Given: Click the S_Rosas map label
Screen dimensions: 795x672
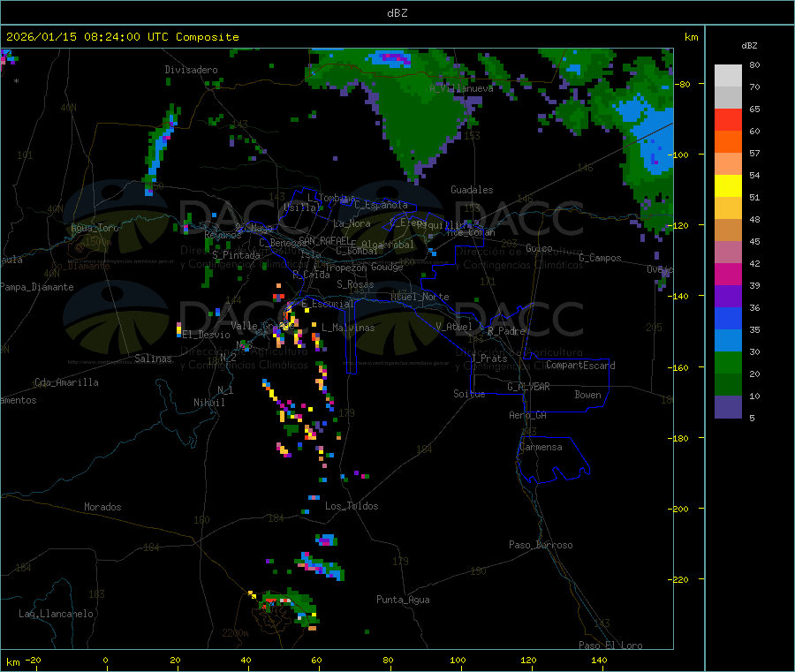Looking at the screenshot, I should (355, 284).
